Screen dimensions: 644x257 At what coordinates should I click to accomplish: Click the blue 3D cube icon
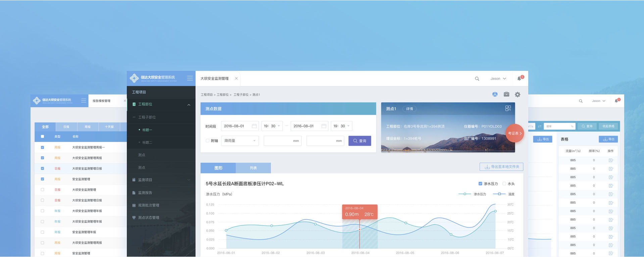(495, 94)
